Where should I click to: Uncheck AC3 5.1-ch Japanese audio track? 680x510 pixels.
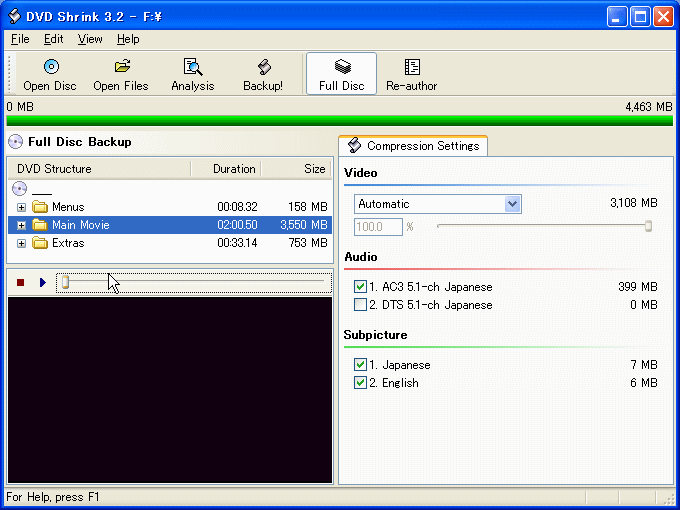click(x=360, y=287)
